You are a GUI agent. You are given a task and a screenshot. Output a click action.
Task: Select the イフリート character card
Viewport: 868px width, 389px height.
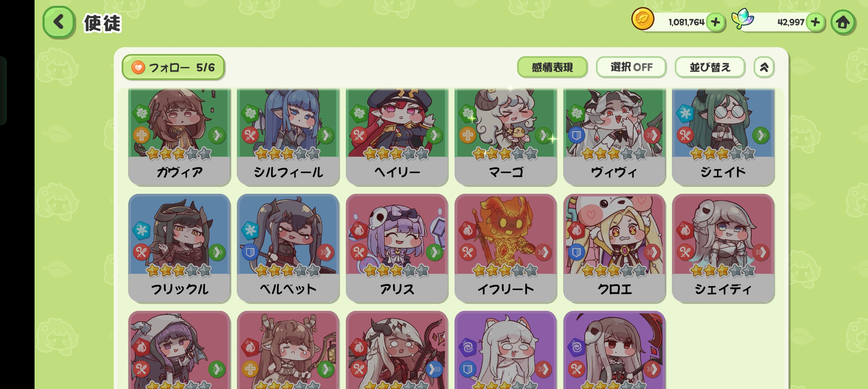coord(506,248)
